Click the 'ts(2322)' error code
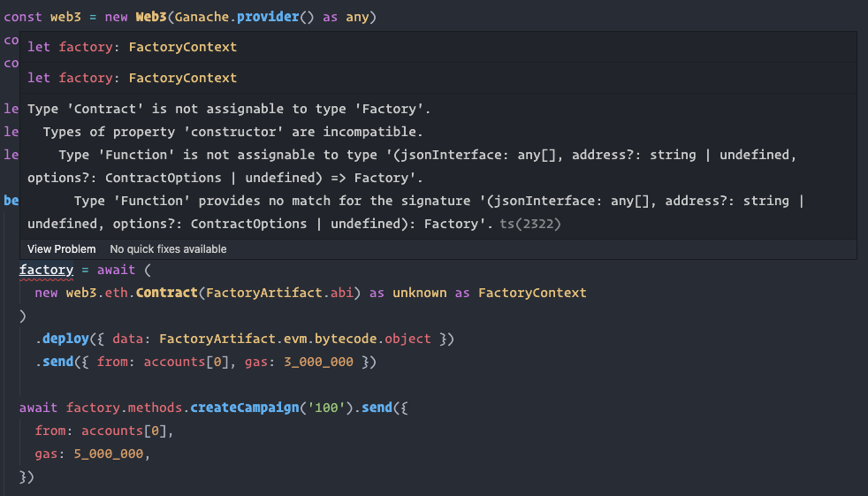The image size is (868, 496). coord(530,224)
